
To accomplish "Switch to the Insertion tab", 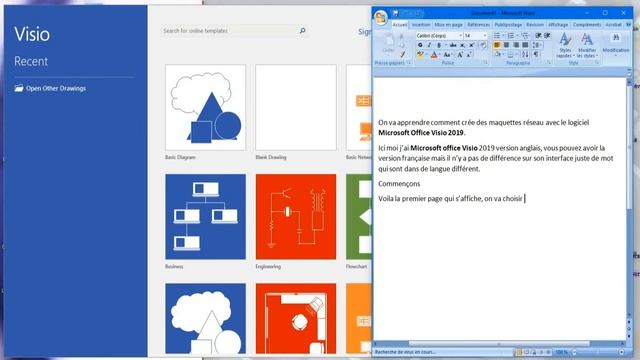I will click(421, 25).
